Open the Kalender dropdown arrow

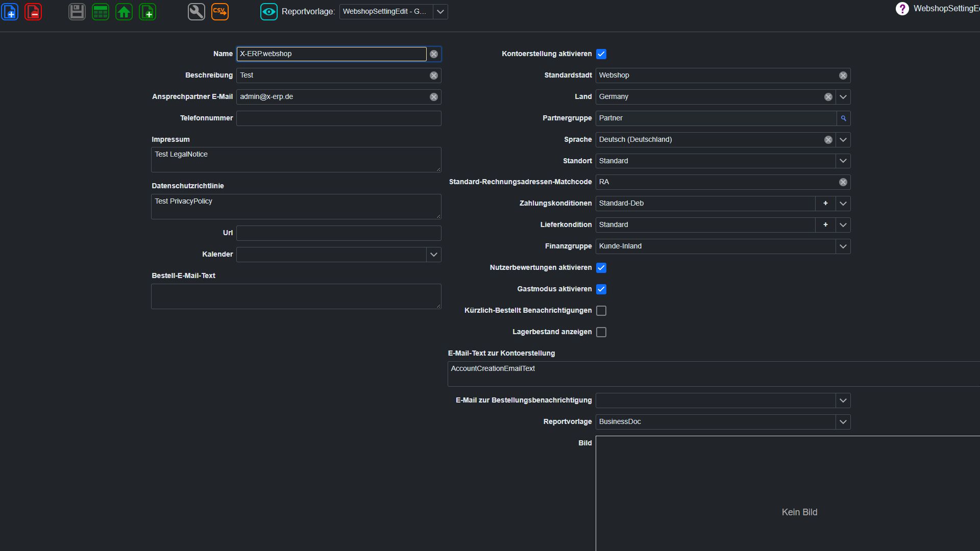[434, 255]
